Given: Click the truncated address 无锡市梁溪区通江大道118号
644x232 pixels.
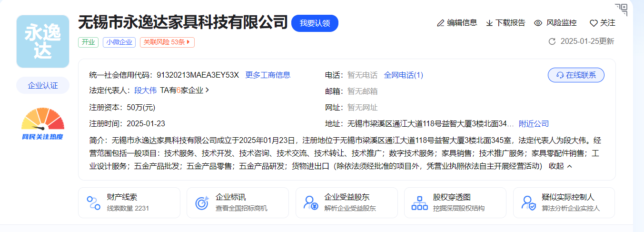Looking at the screenshot, I should click(x=431, y=123).
